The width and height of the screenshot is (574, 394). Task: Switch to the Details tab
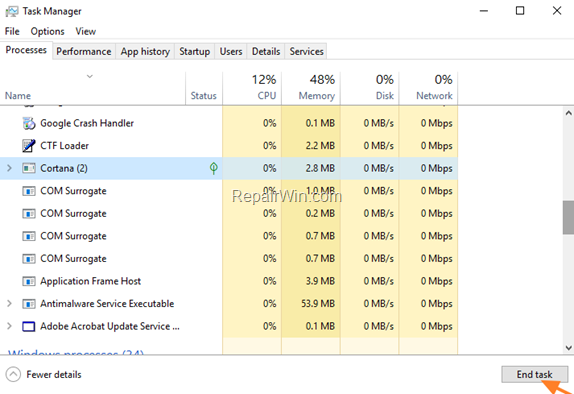pos(266,52)
